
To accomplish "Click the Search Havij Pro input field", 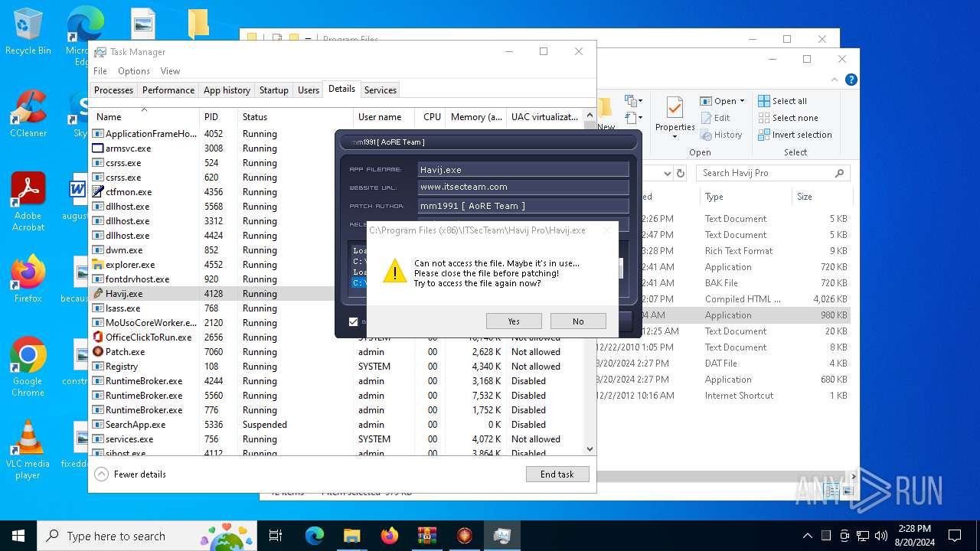I will pos(766,173).
